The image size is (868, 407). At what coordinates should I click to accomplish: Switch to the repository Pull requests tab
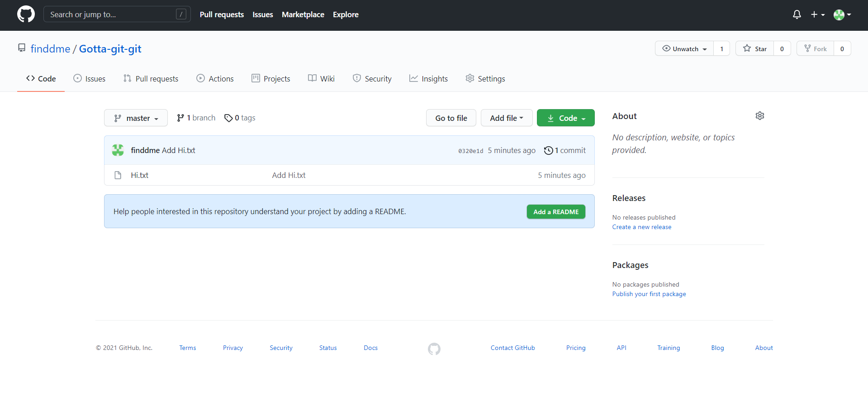(151, 79)
